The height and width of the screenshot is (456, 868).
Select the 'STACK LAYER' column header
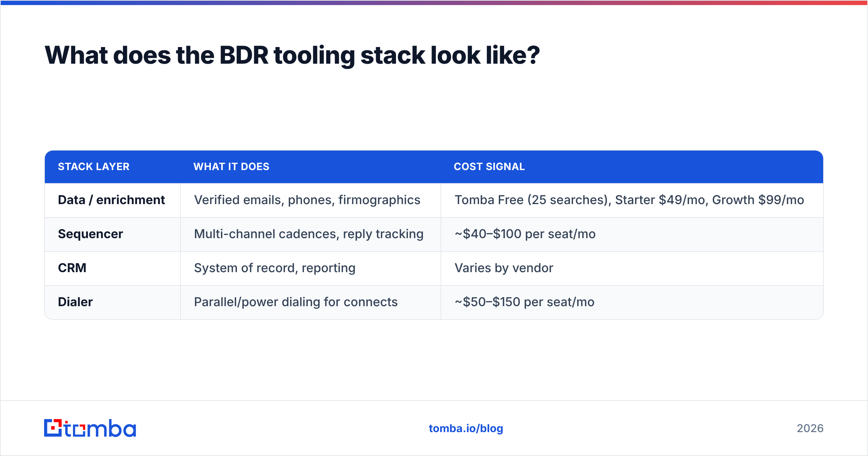[94, 166]
